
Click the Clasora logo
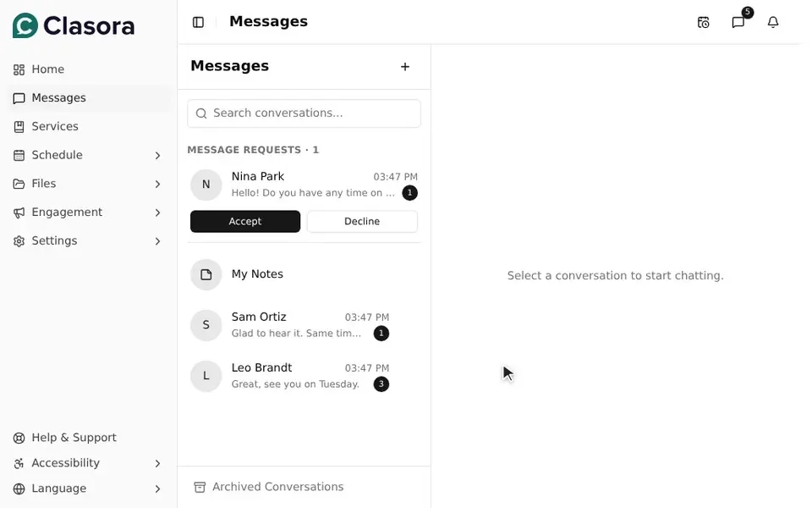(x=74, y=25)
